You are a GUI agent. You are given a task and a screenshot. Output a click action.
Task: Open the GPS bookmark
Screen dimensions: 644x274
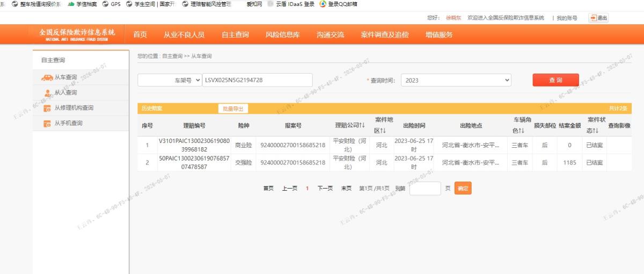[x=112, y=4]
